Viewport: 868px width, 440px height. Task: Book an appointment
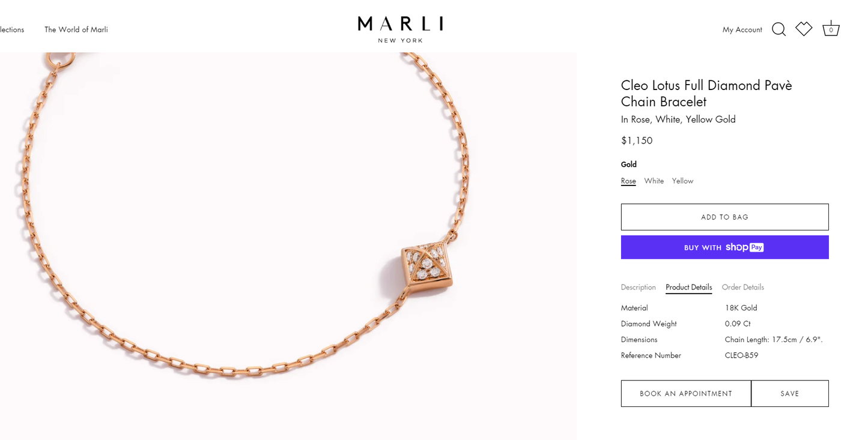point(686,394)
